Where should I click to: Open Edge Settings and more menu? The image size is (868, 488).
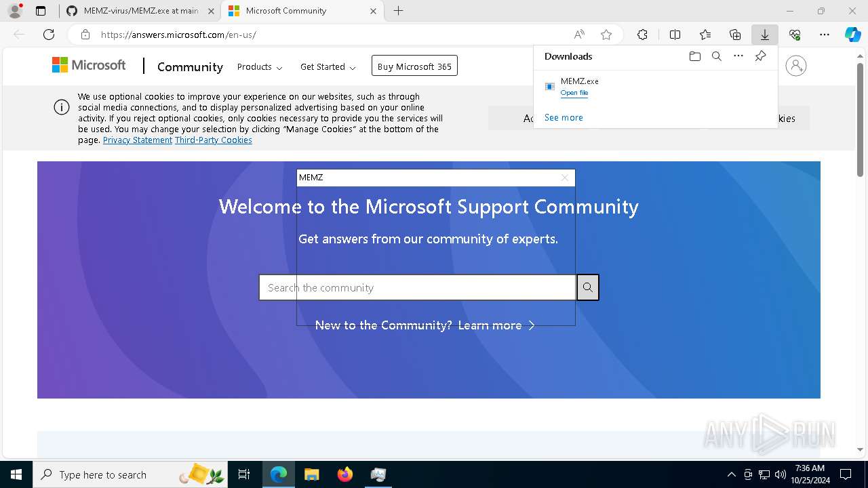824,35
